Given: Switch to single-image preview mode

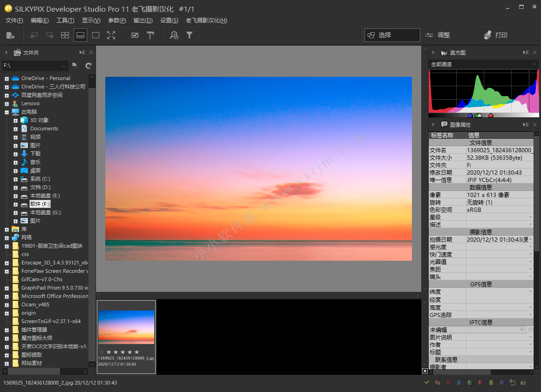Looking at the screenshot, I should (x=96, y=35).
